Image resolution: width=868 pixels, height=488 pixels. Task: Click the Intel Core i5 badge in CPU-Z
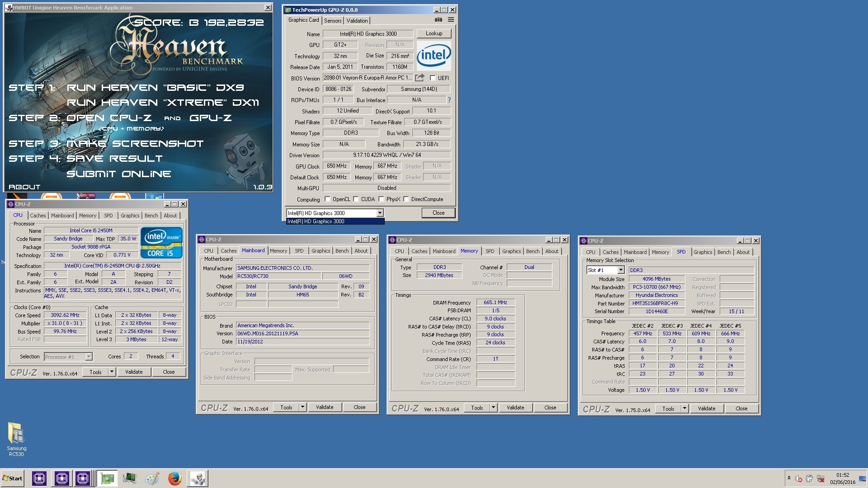pyautogui.click(x=161, y=243)
